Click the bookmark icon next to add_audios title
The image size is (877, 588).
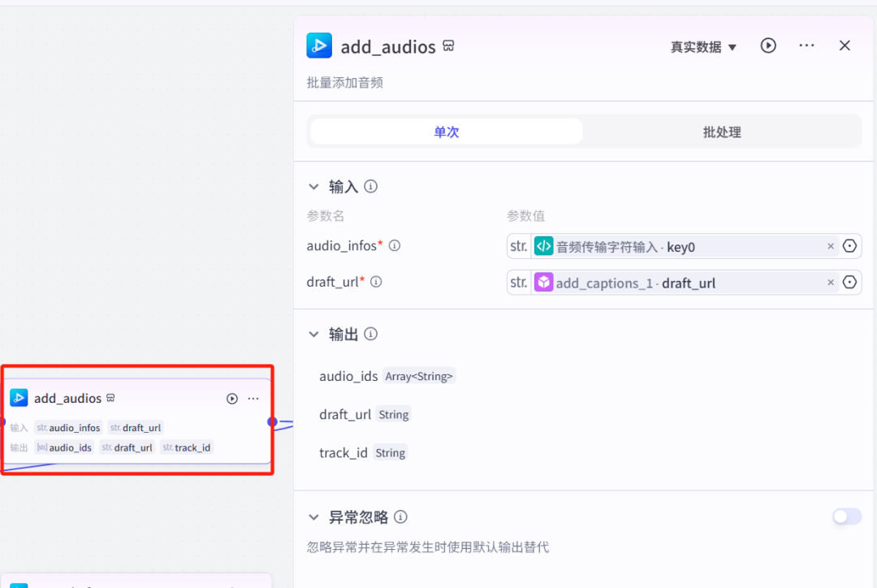pyautogui.click(x=448, y=46)
